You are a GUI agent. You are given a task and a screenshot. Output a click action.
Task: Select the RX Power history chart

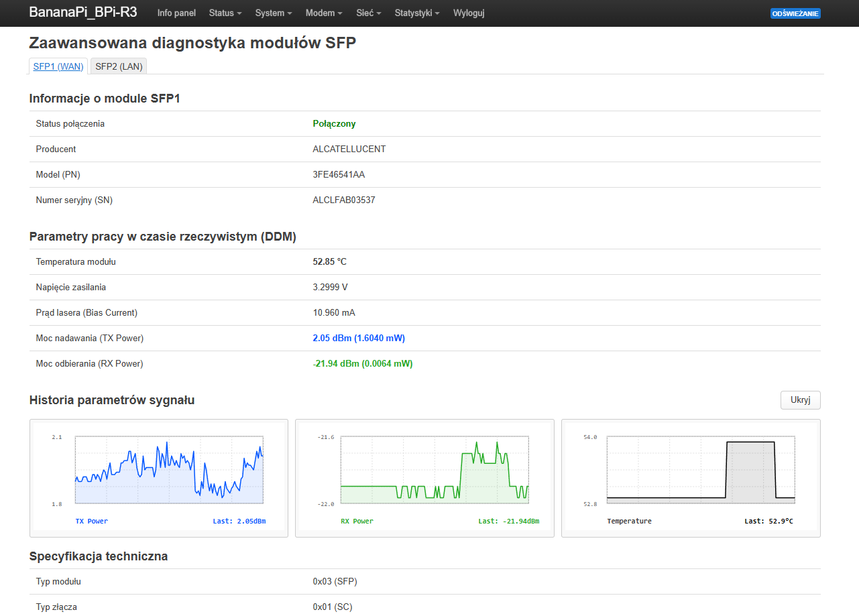424,478
